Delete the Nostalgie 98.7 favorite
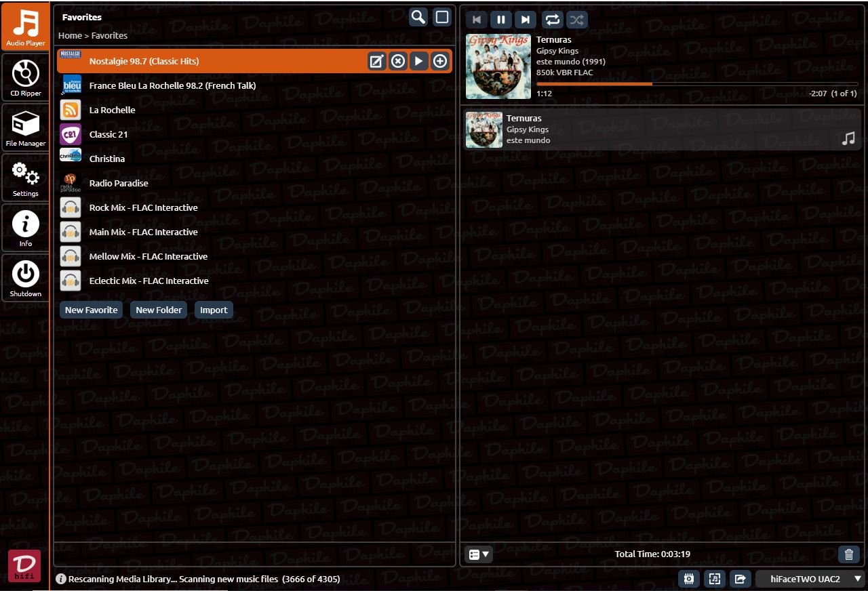Image resolution: width=868 pixels, height=591 pixels. [398, 61]
